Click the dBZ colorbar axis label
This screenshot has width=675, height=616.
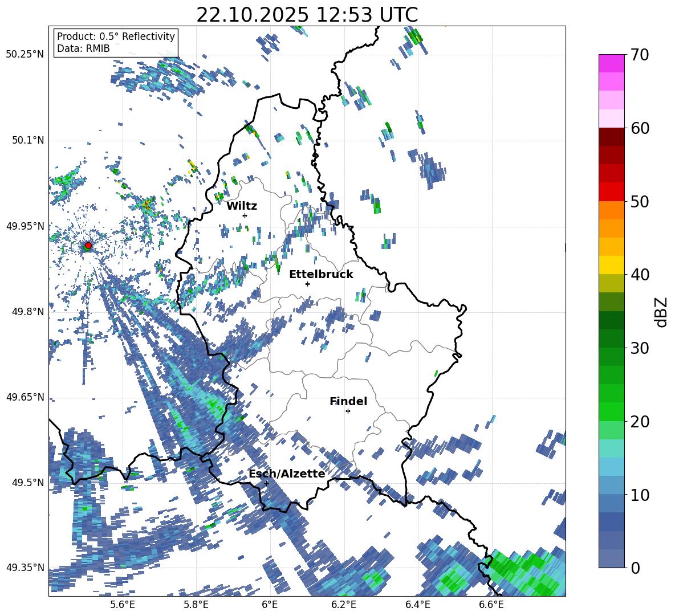(x=662, y=312)
